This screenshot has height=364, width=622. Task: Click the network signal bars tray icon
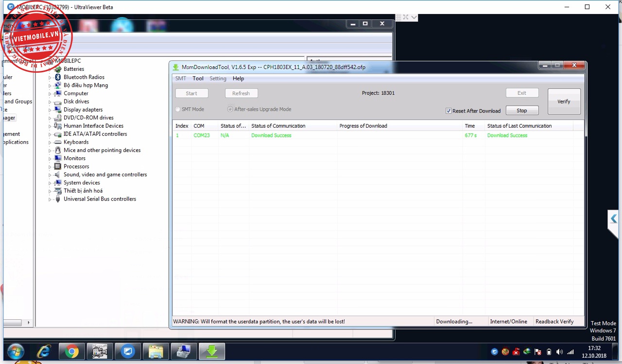[x=570, y=352]
